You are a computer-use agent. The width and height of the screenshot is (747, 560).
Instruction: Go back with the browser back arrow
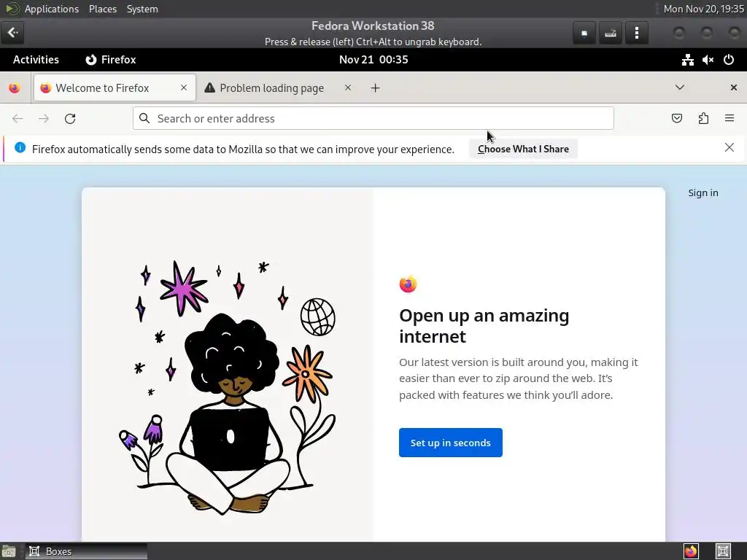click(x=18, y=119)
